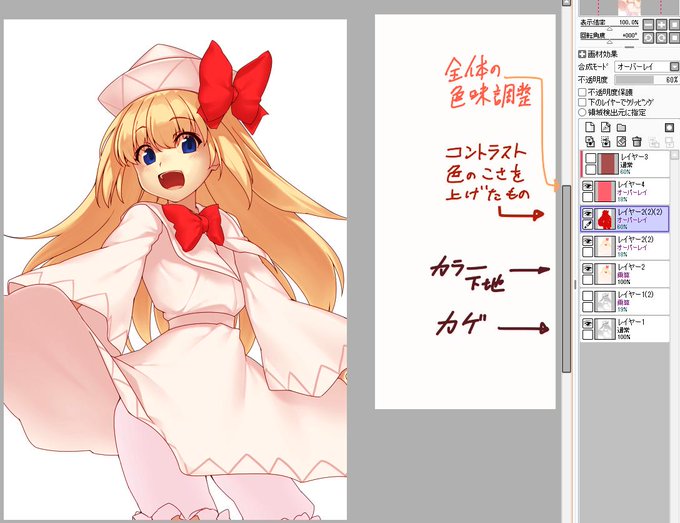This screenshot has height=523, width=680.
Task: Hide the レイヤー2 multiply layer
Action: 588,269
